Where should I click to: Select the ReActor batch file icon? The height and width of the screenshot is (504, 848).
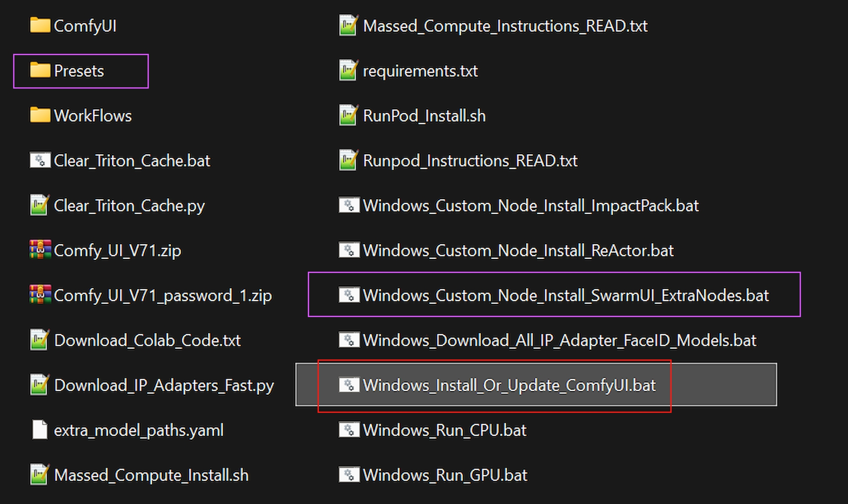pyautogui.click(x=349, y=250)
